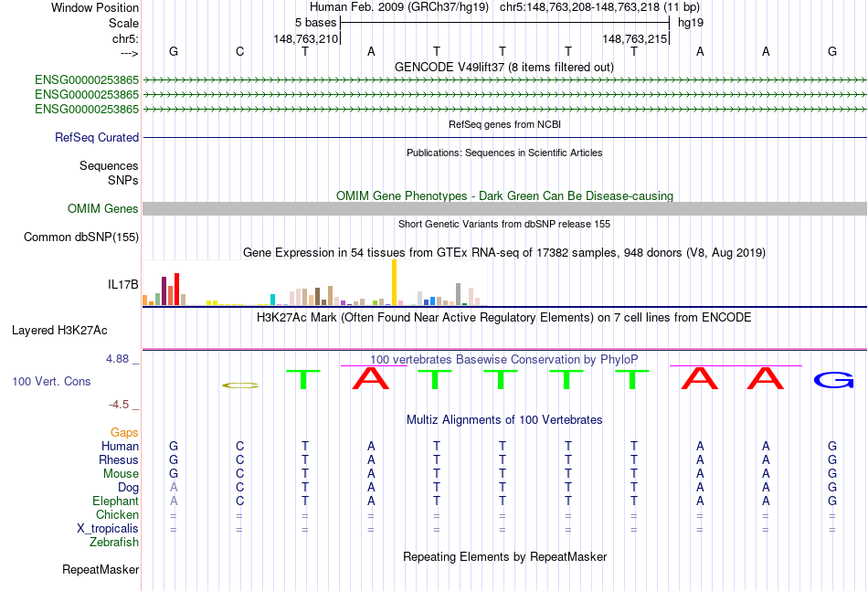Click the blue G conservation logo letter
The width and height of the screenshot is (868, 591).
(x=833, y=380)
